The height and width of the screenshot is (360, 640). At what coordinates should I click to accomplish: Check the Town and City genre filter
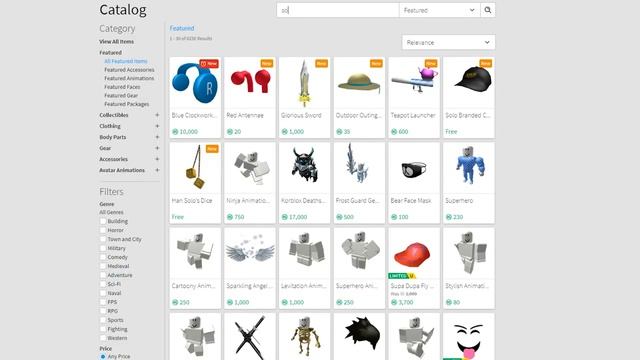coord(103,239)
